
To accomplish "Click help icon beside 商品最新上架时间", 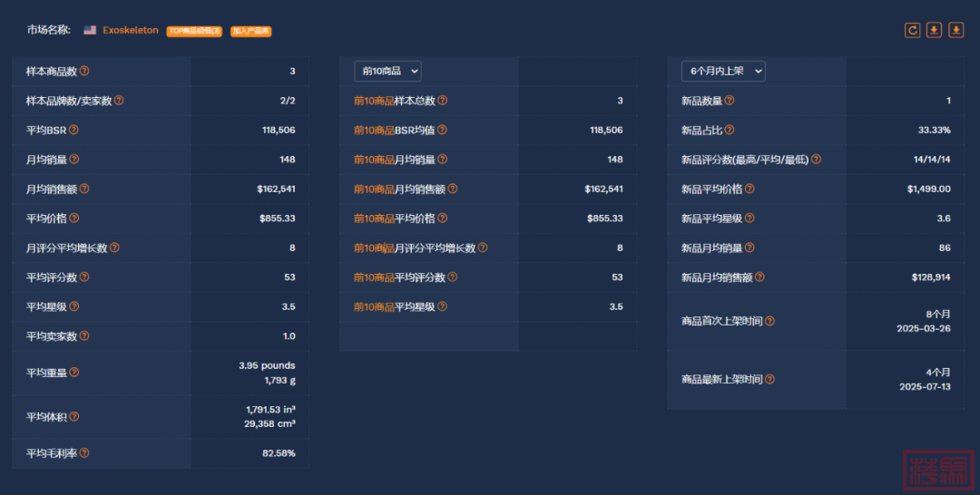I will [769, 380].
